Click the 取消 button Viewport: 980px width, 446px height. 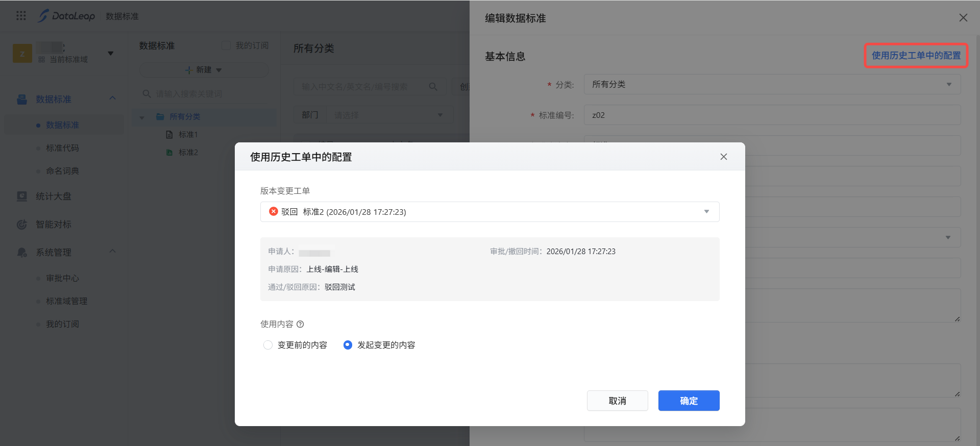pyautogui.click(x=617, y=401)
